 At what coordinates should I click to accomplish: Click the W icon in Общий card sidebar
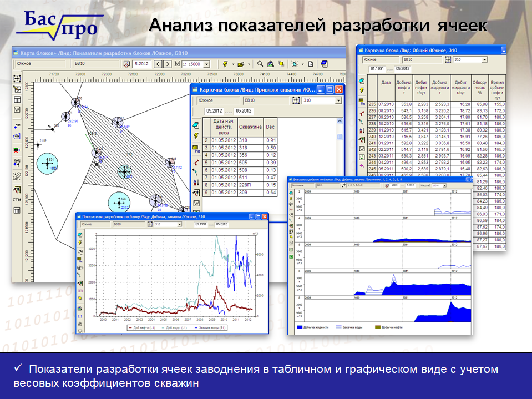pos(362,149)
